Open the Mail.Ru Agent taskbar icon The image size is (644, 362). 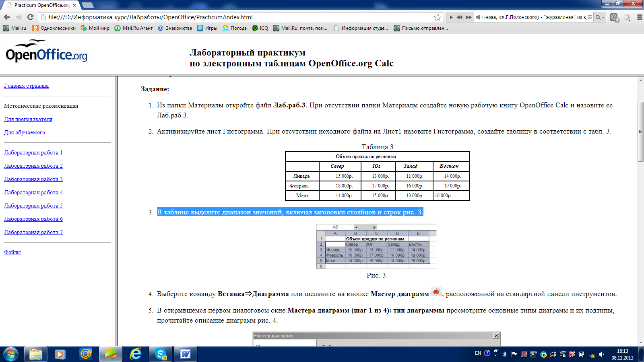[x=85, y=354]
